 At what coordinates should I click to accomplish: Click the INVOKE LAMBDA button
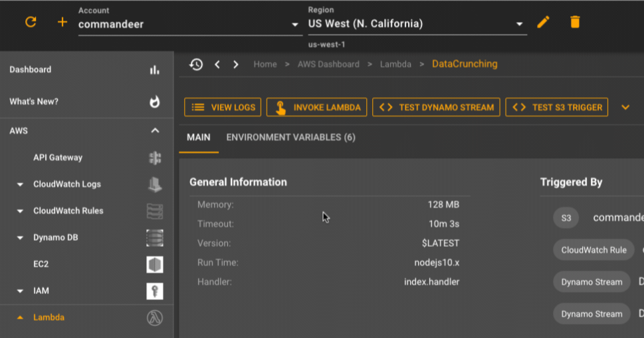[x=316, y=107]
